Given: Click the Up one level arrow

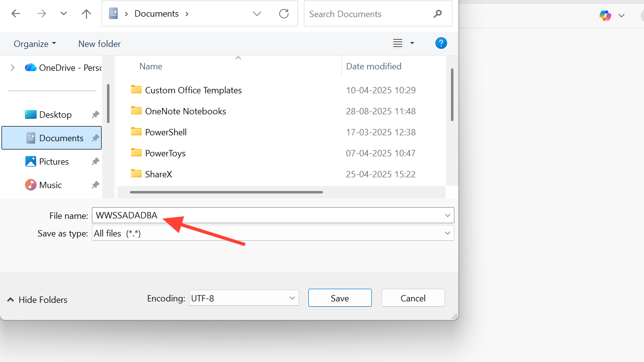Looking at the screenshot, I should [x=86, y=14].
